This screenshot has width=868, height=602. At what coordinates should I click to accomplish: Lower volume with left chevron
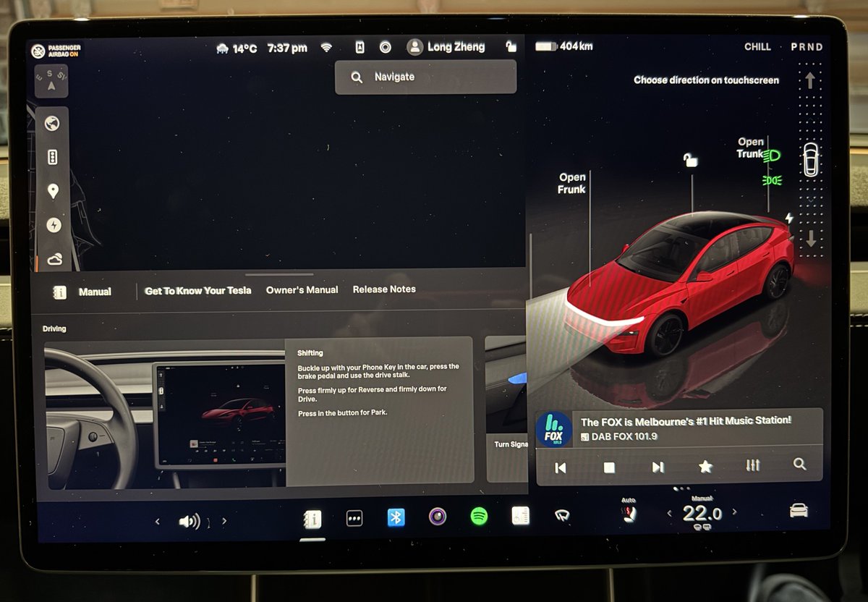[158, 521]
